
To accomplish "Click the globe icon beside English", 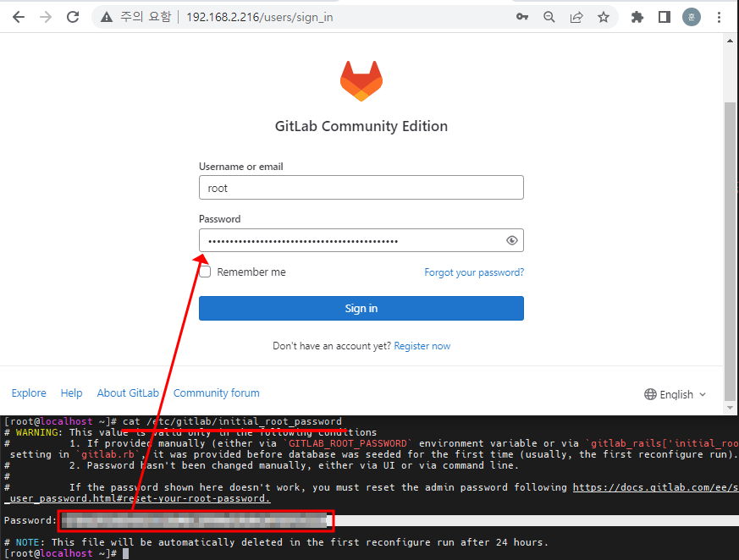I will click(650, 394).
